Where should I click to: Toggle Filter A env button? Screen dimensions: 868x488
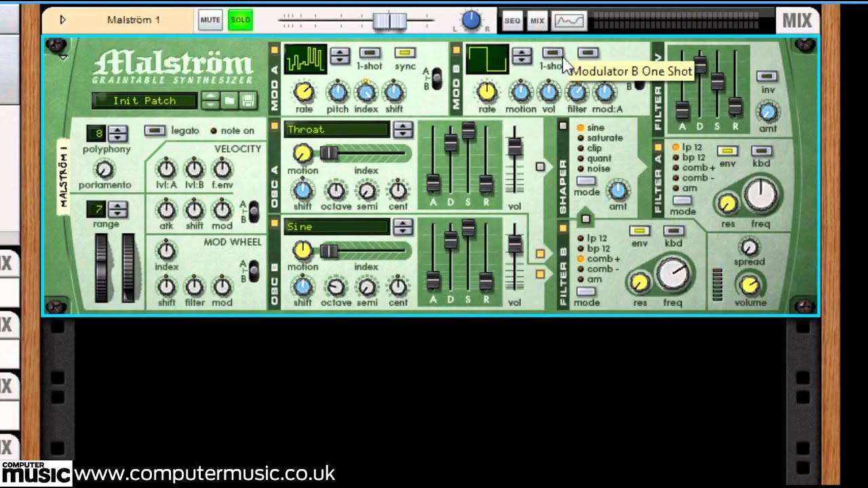coord(728,150)
